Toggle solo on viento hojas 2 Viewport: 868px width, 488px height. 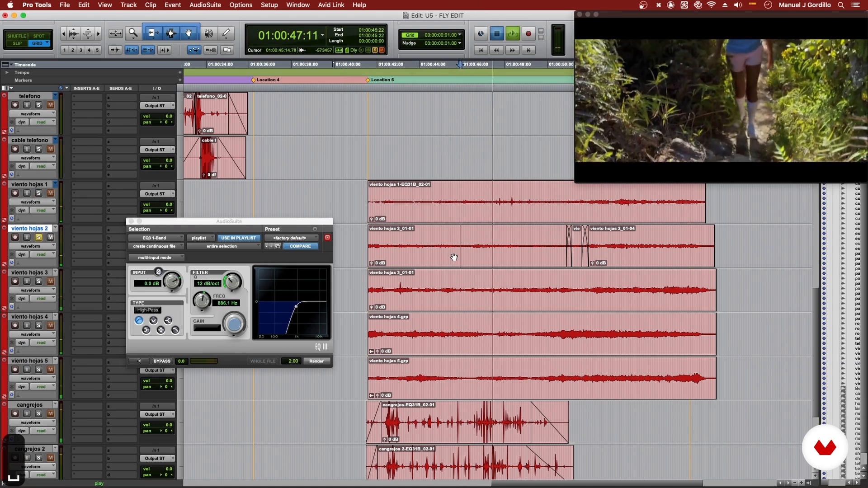point(38,237)
